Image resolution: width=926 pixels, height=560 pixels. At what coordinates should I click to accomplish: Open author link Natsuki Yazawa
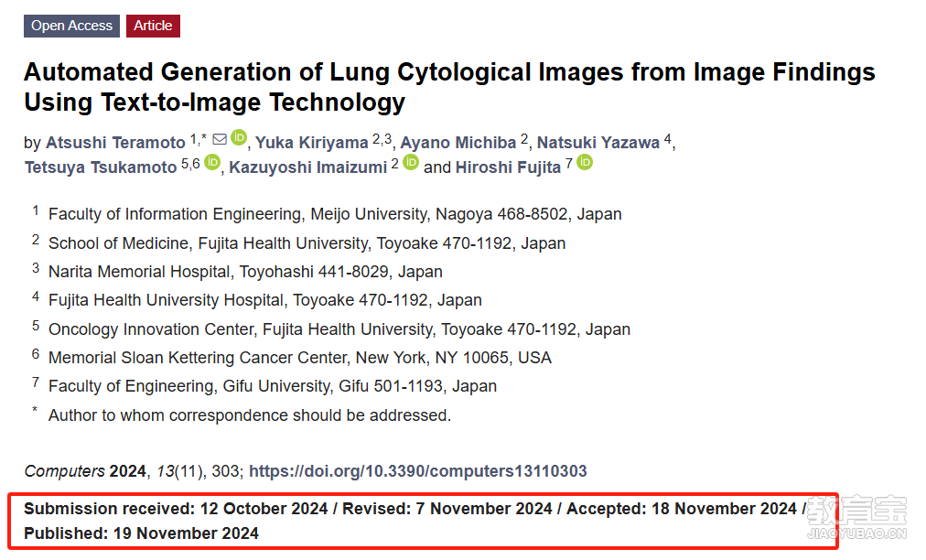[x=598, y=143]
